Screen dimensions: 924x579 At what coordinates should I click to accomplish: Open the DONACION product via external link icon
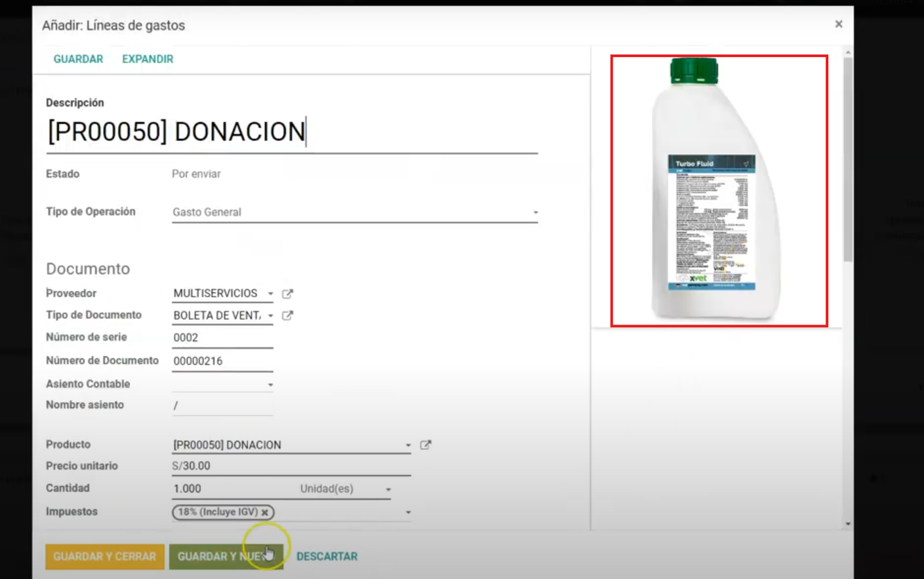click(425, 445)
